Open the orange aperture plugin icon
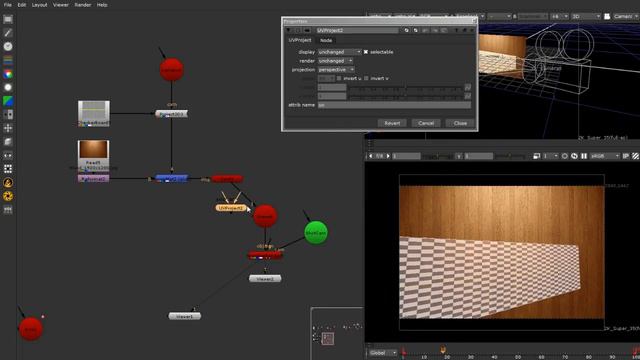 8,196
